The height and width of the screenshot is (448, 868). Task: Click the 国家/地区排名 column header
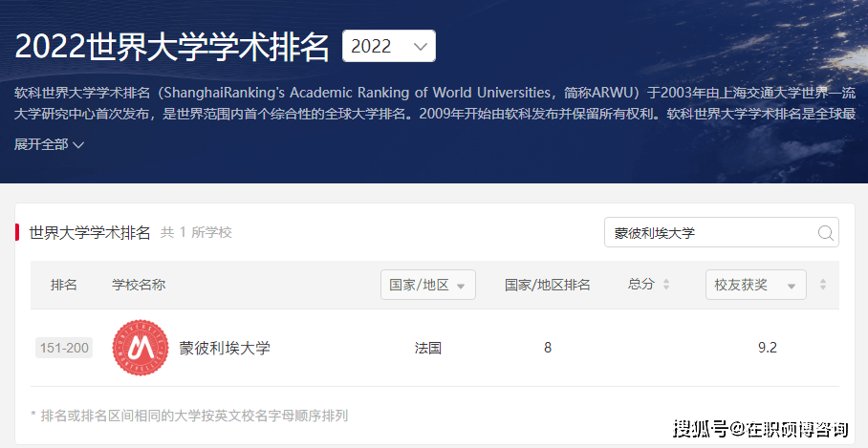pos(547,285)
